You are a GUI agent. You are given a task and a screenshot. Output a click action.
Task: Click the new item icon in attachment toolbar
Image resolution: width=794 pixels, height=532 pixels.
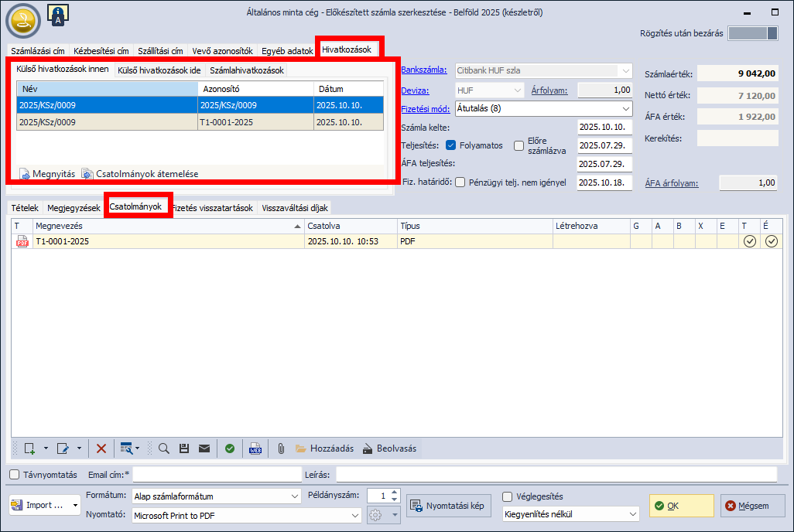point(29,448)
